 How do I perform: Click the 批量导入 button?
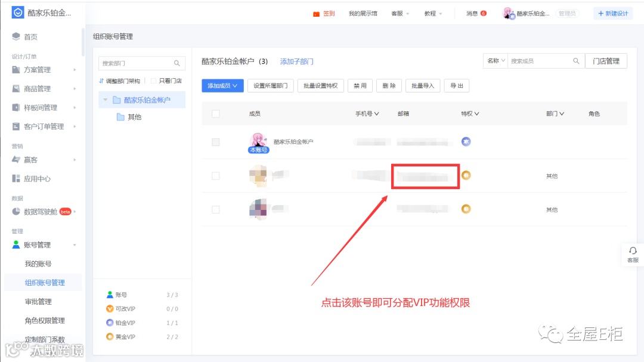(423, 85)
